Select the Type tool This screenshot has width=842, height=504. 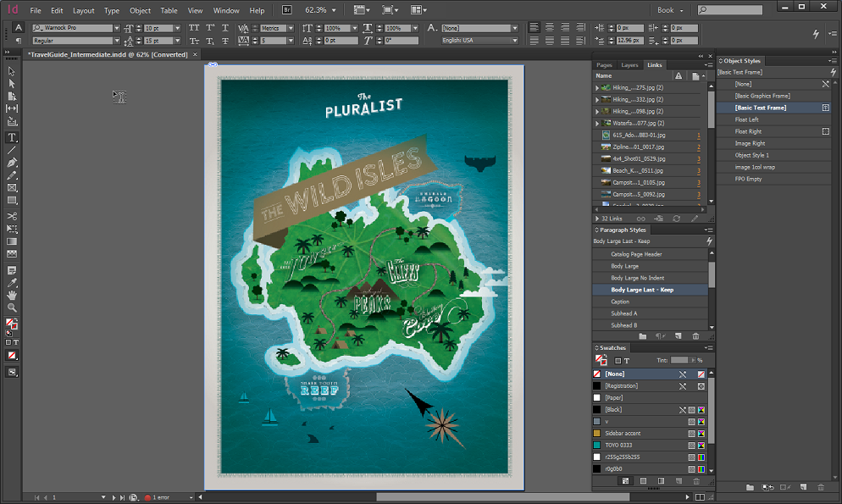click(12, 136)
